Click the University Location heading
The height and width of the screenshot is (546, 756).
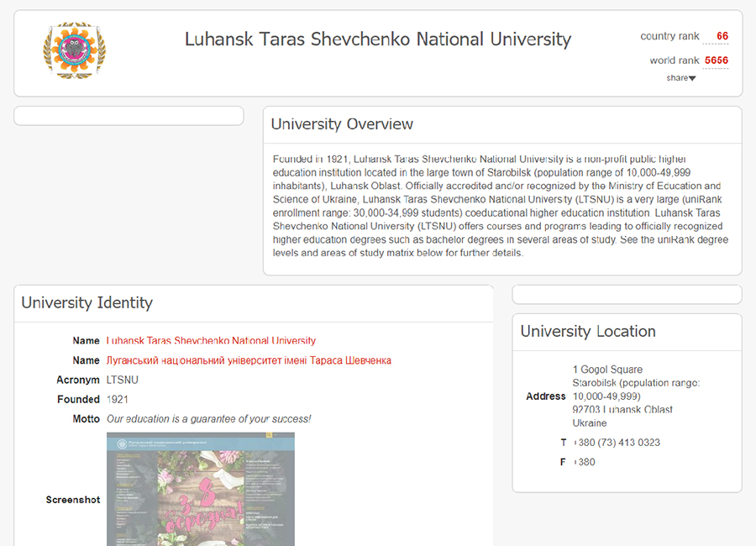coord(588,331)
